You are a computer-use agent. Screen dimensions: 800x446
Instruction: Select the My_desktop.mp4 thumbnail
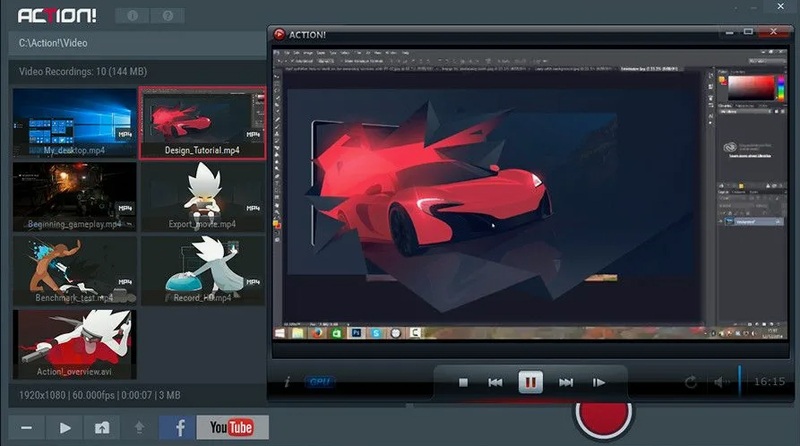click(74, 123)
